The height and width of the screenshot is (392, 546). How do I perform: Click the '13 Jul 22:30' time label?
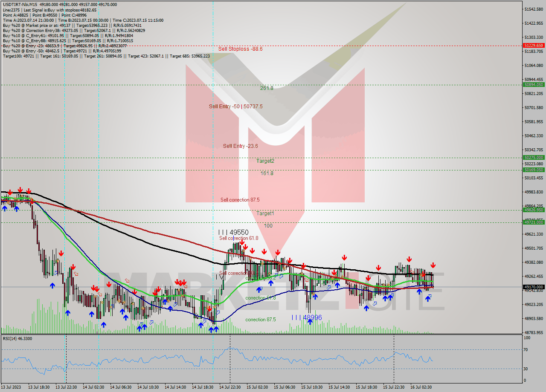click(66, 387)
